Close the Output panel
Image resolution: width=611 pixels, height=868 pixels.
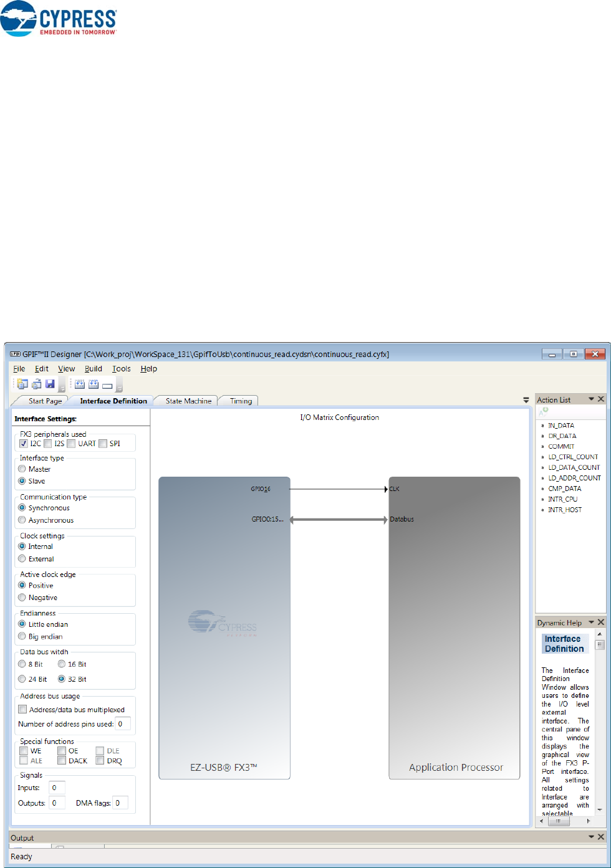click(601, 837)
